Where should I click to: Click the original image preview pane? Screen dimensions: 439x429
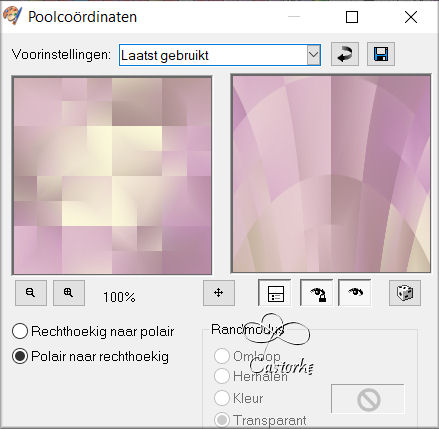[x=112, y=175]
